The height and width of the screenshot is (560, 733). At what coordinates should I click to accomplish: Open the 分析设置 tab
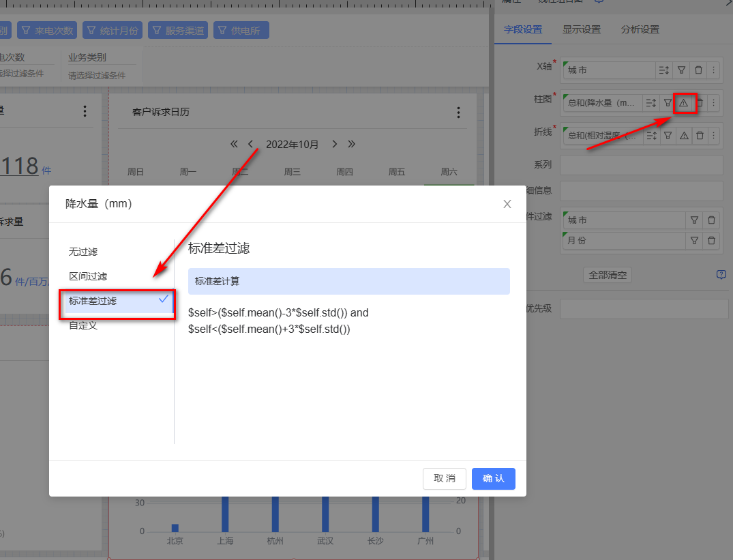[640, 30]
